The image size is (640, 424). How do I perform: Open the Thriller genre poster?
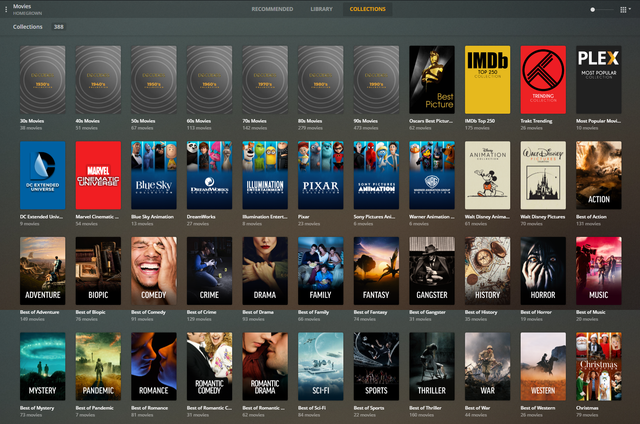432,366
